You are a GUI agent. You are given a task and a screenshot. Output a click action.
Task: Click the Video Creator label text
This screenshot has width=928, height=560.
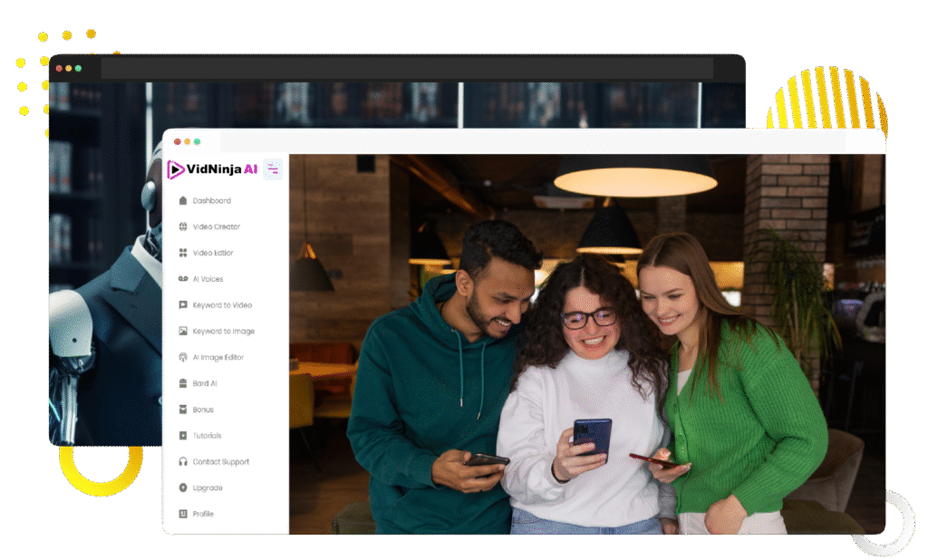(x=217, y=227)
